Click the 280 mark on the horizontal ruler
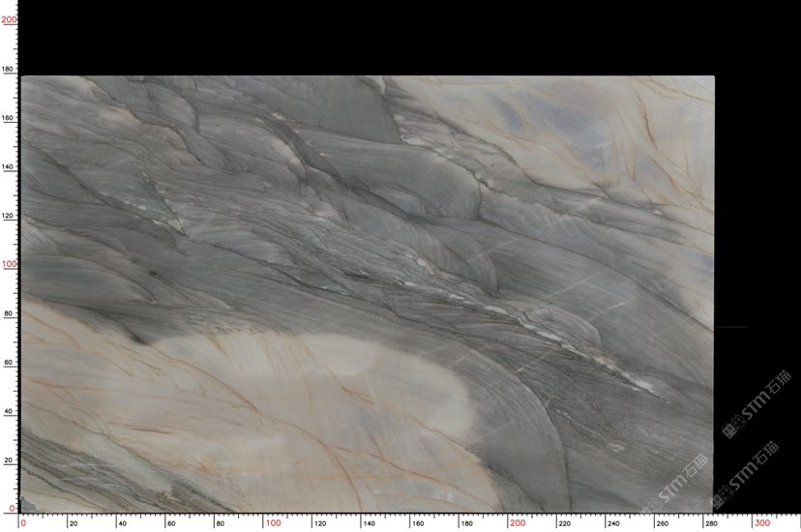The image size is (801, 532). point(710,523)
